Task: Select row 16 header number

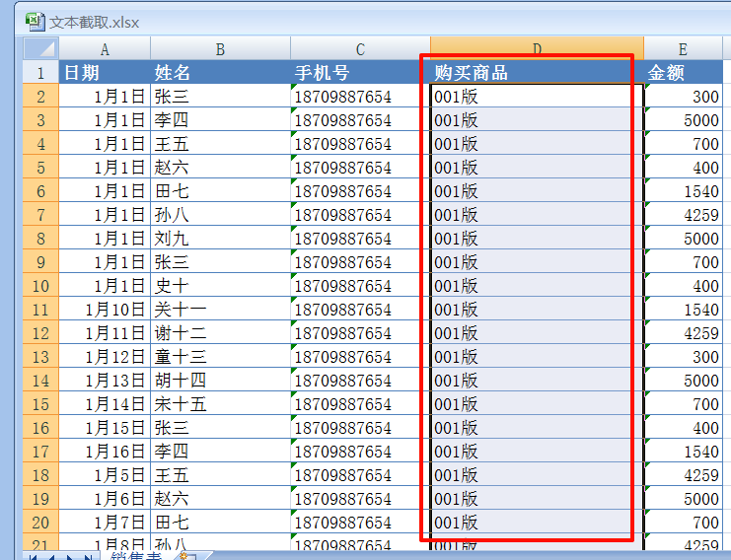Action: [40, 427]
